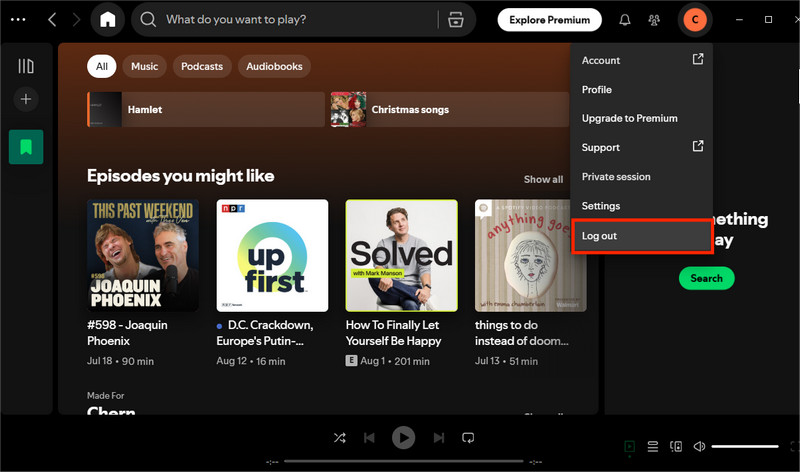Toggle repeat in player bar

(468, 438)
